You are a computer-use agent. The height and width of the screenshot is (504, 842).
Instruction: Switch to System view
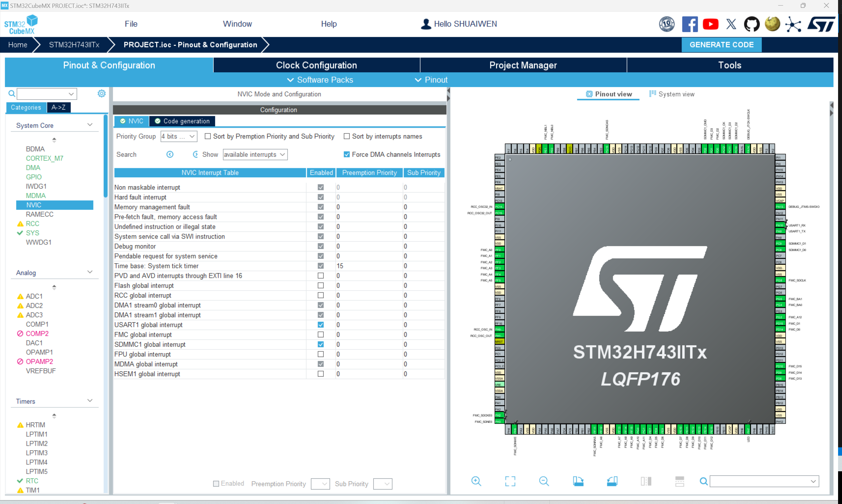(671, 94)
